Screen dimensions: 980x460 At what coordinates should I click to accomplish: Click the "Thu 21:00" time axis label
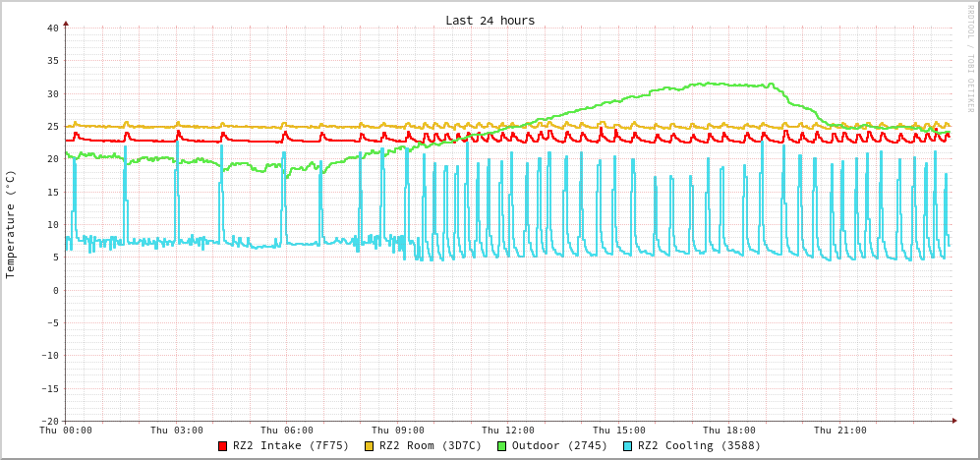(x=840, y=431)
